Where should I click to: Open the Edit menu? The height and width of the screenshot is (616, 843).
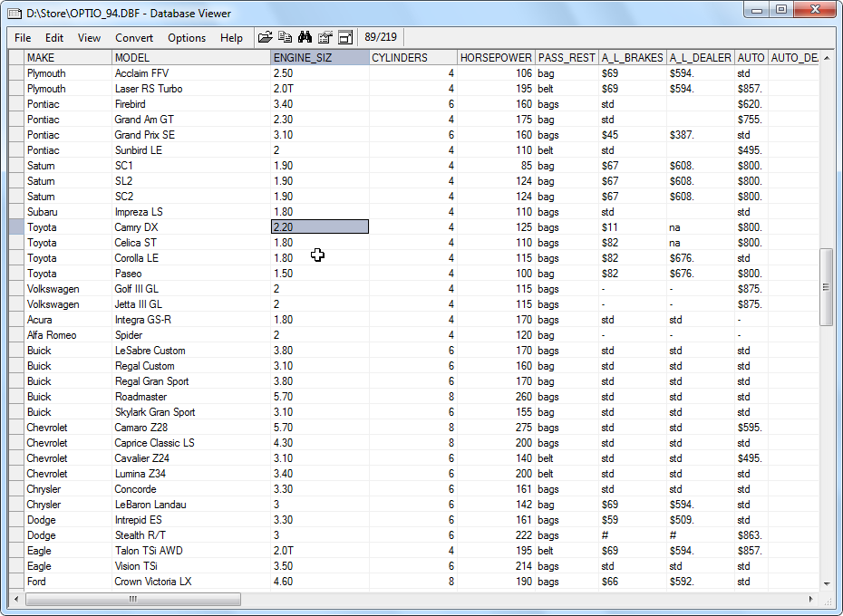(x=53, y=38)
